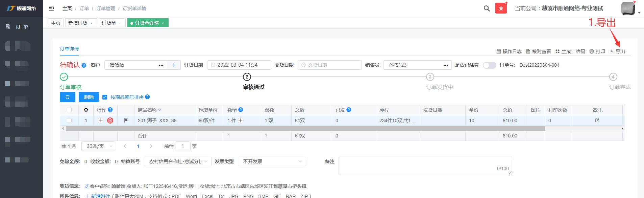Click the 导出 export button
Image resolution: width=644 pixels, height=198 pixels.
pos(617,51)
